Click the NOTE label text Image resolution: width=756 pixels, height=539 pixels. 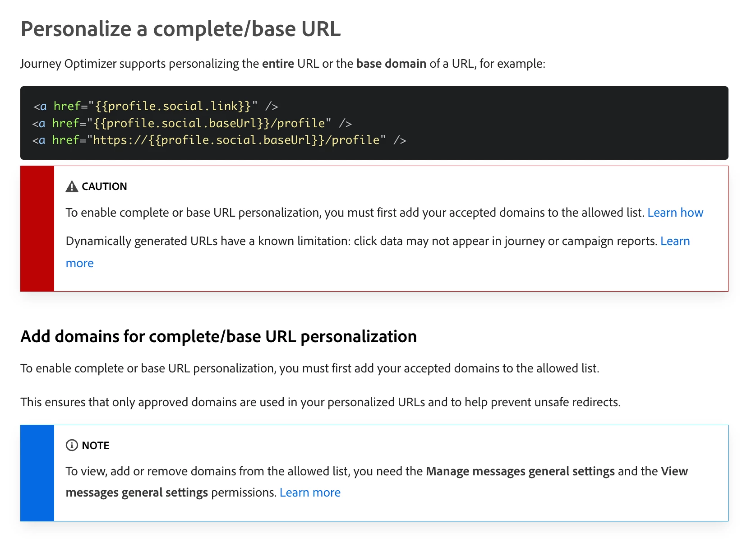pos(96,446)
